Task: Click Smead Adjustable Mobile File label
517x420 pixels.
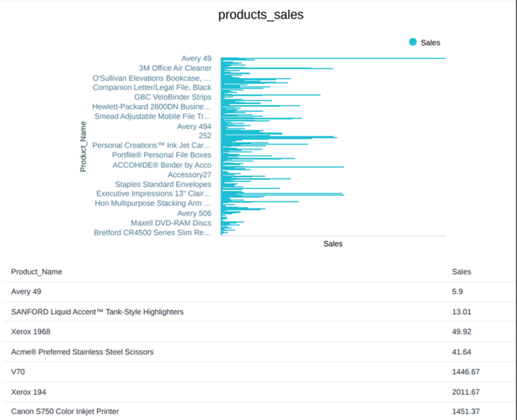Action: click(x=153, y=116)
